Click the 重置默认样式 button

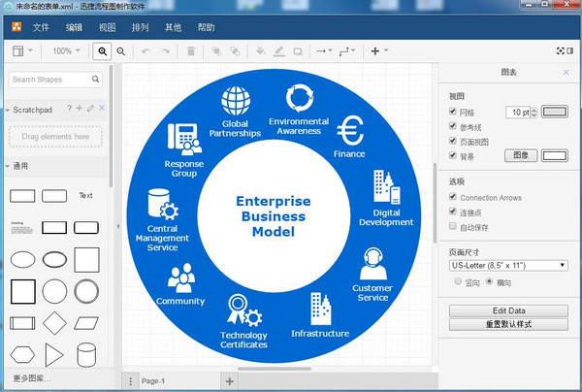[508, 323]
